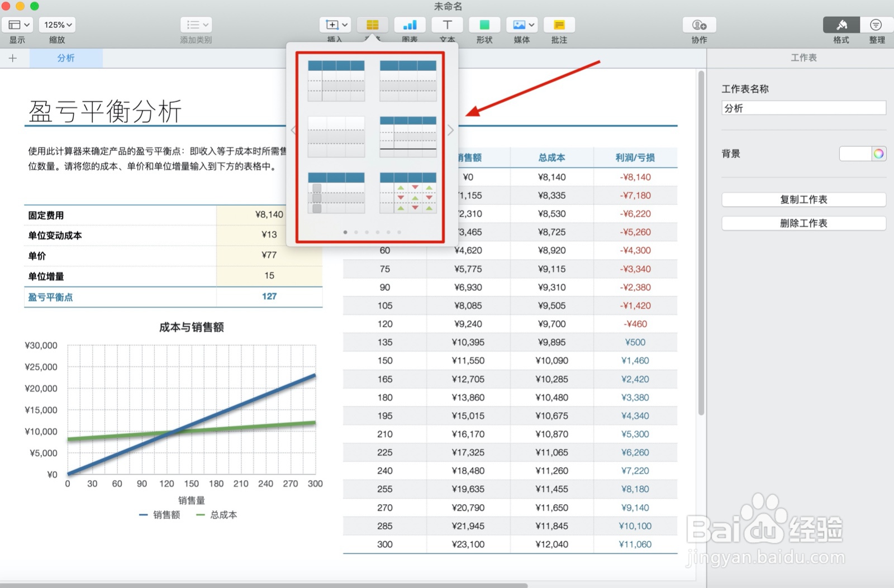
Task: Click the 复制工作表 button
Action: [x=803, y=199]
